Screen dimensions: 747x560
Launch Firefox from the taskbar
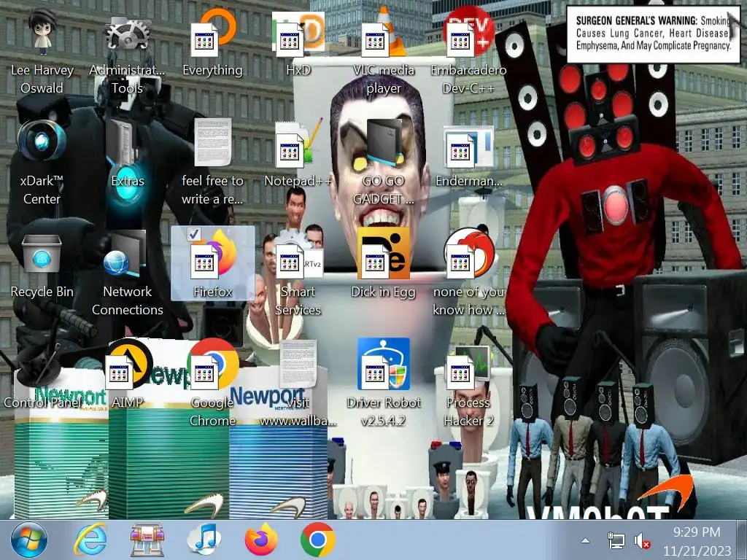(x=260, y=540)
